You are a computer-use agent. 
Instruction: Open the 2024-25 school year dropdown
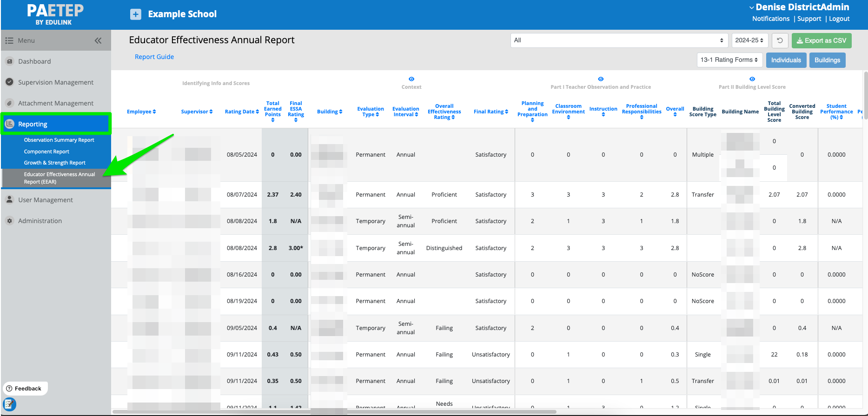(x=750, y=40)
